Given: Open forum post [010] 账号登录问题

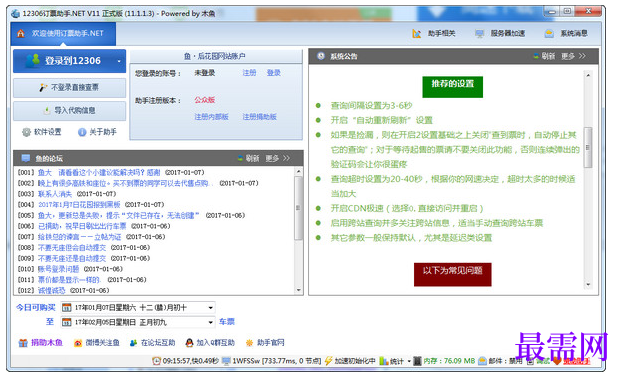Looking at the screenshot, I should tap(58, 269).
